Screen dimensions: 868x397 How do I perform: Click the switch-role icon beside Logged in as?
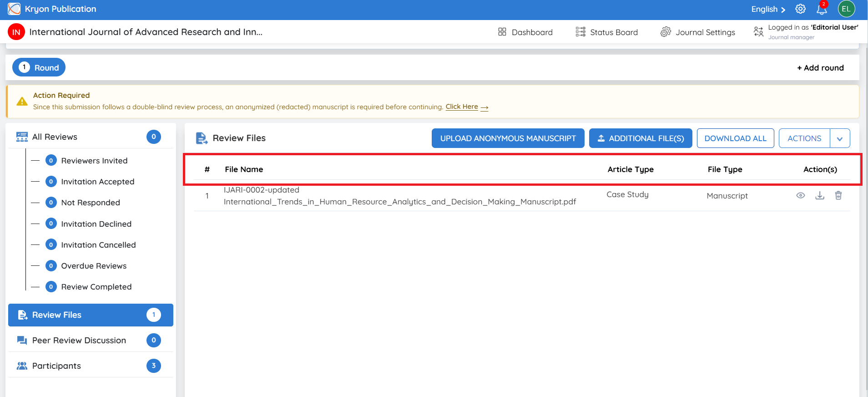point(758,31)
